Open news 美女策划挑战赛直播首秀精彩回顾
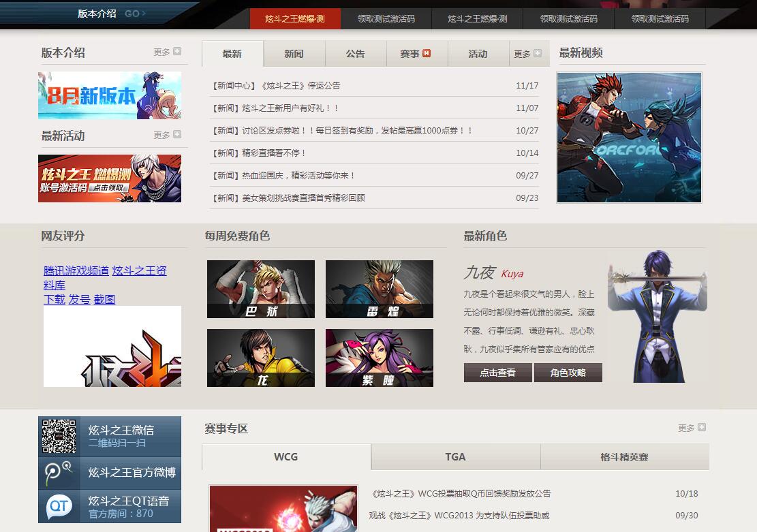The height and width of the screenshot is (532, 757). point(288,198)
